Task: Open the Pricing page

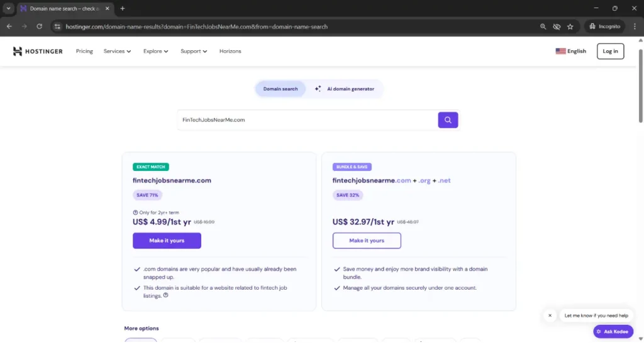Action: (84, 52)
